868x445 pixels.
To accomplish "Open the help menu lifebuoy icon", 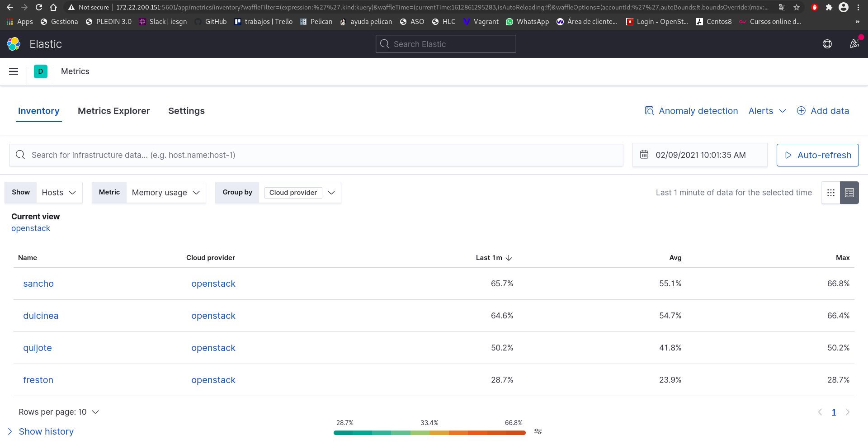I will (827, 44).
